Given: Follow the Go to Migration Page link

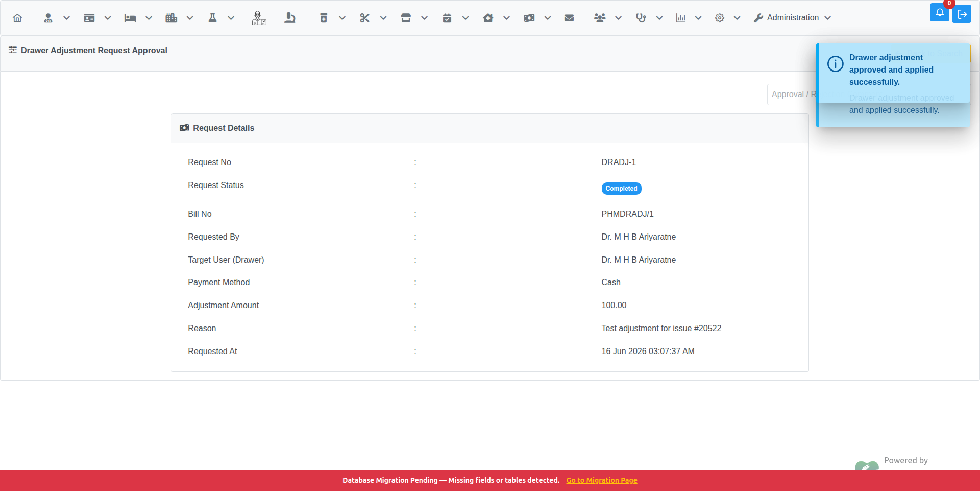Looking at the screenshot, I should tap(601, 480).
